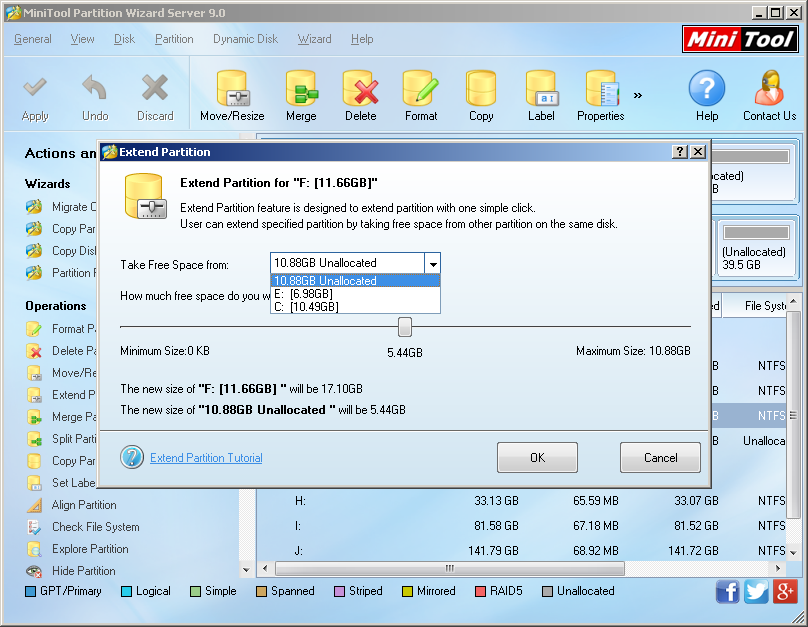Click the Format Partition sidebar item
808x627 pixels.
point(61,329)
